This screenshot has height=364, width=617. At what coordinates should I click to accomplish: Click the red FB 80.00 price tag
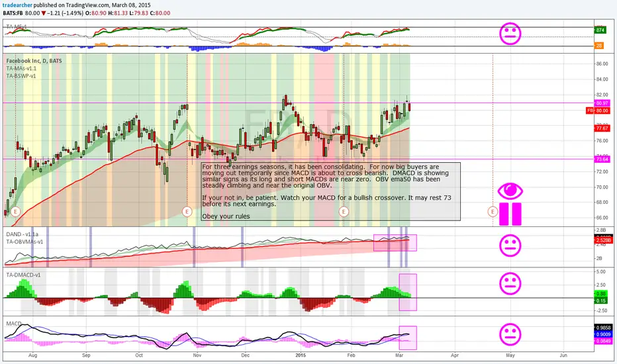(x=598, y=111)
